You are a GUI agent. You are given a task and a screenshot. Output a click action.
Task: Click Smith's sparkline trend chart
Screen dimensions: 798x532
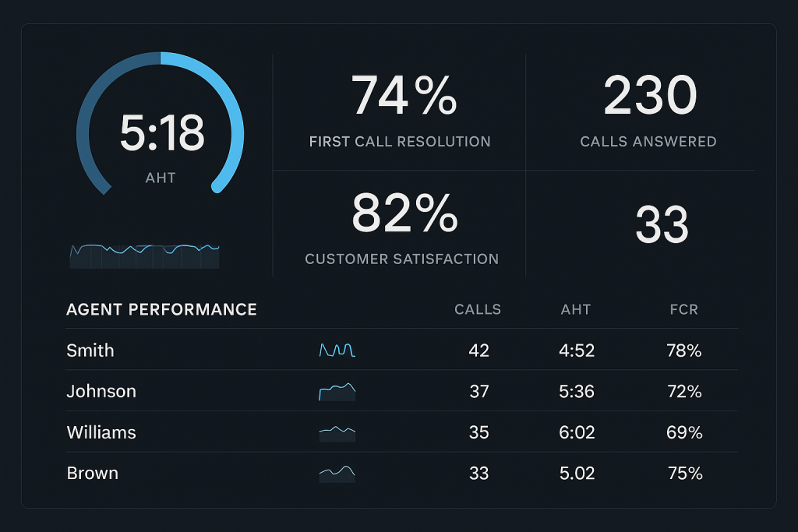pos(337,351)
